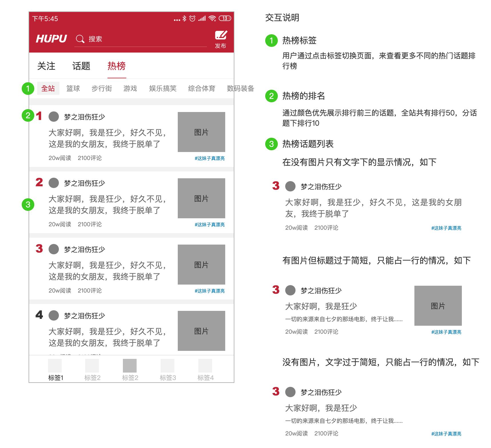Select the highlighted 标签2 bottom nav icon

point(129,365)
